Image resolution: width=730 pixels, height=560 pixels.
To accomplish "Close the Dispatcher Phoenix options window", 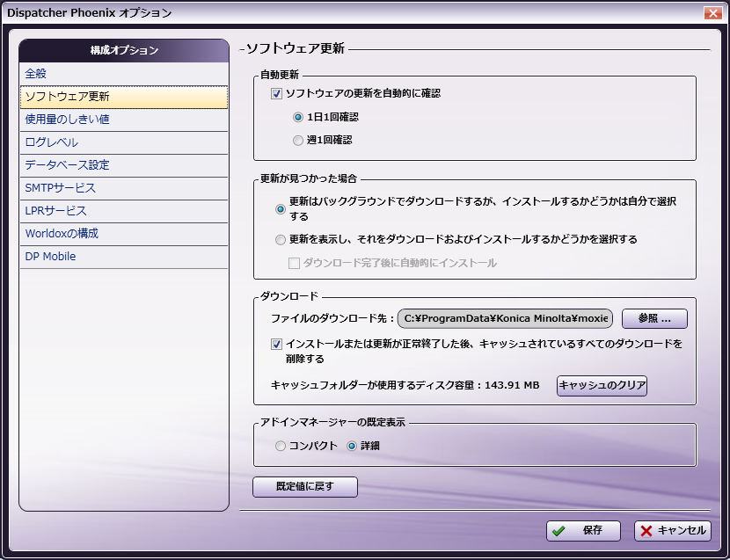I will (x=712, y=12).
